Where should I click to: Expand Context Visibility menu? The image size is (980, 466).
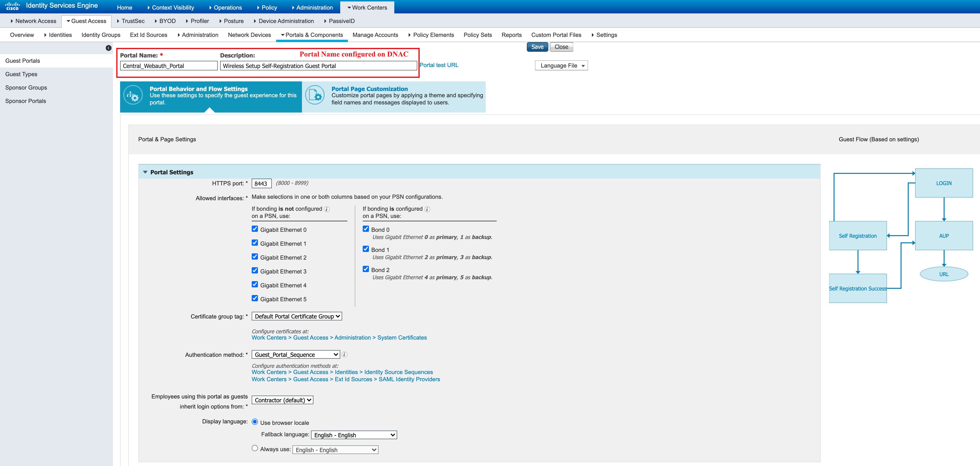click(171, 8)
